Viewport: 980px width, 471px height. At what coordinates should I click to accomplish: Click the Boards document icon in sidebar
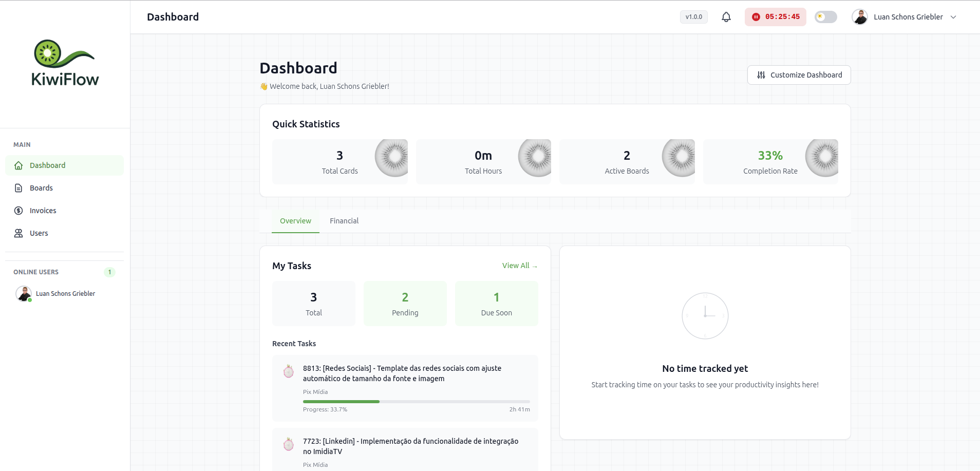(x=18, y=188)
